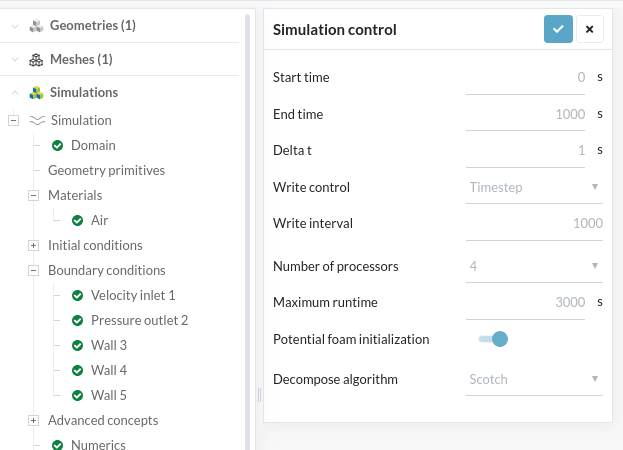This screenshot has height=450, width=623.
Task: Toggle Potential foam initialization switch
Action: point(494,339)
